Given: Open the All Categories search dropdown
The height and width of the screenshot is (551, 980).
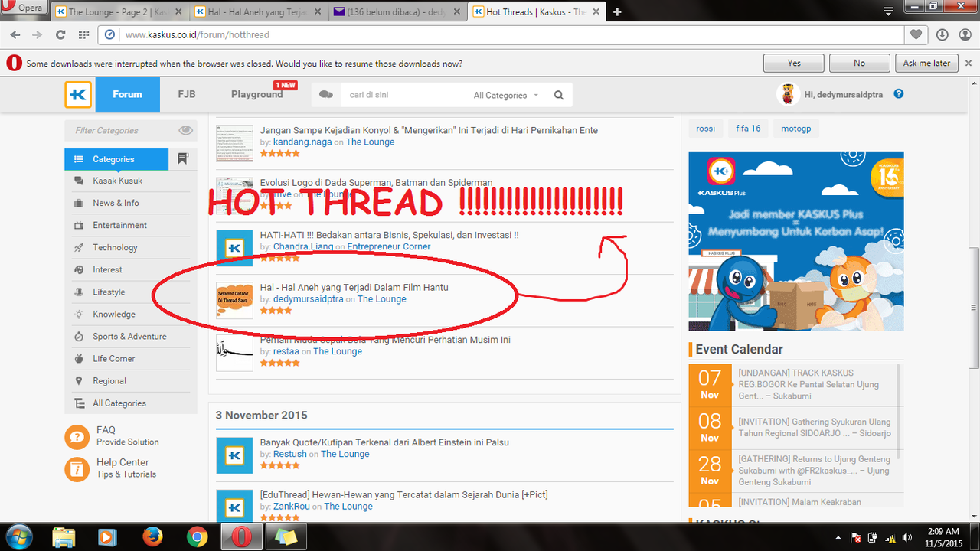Looking at the screenshot, I should tap(506, 95).
